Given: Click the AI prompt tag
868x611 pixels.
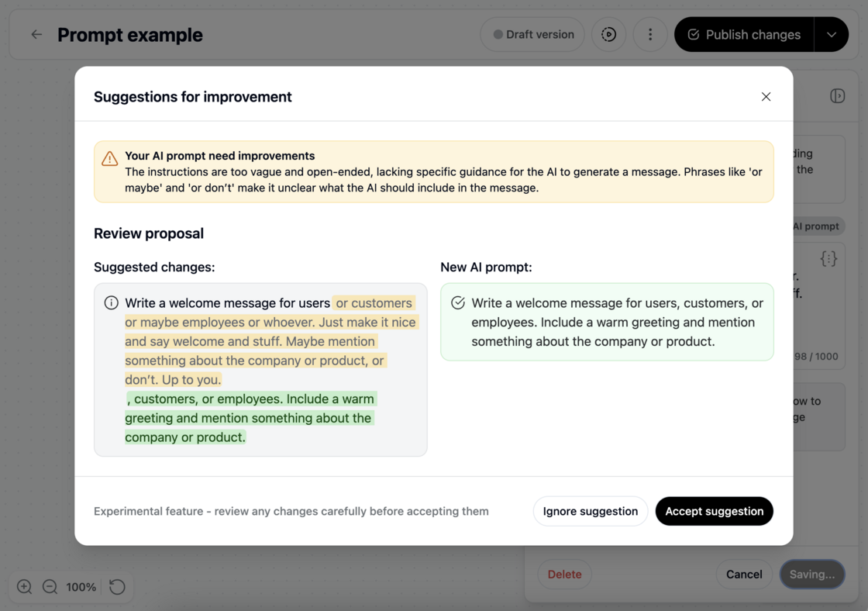Looking at the screenshot, I should (x=815, y=226).
